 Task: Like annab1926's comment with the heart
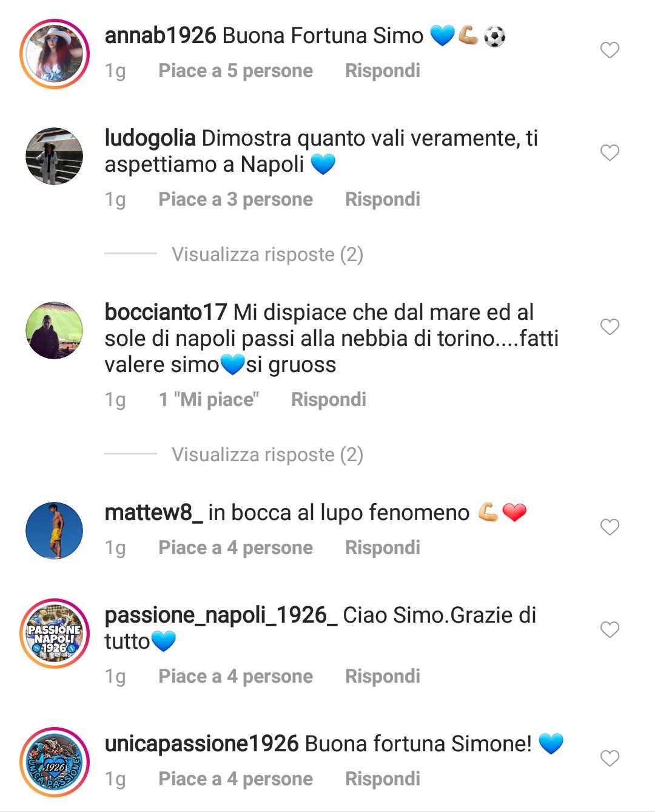click(610, 50)
